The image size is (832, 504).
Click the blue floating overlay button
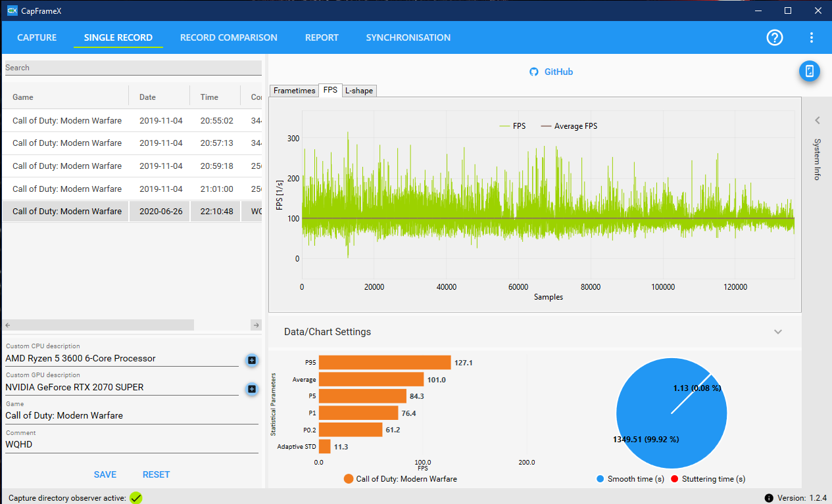point(810,71)
